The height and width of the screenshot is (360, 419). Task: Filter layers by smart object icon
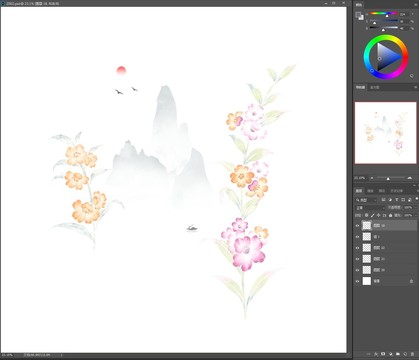coord(409,200)
